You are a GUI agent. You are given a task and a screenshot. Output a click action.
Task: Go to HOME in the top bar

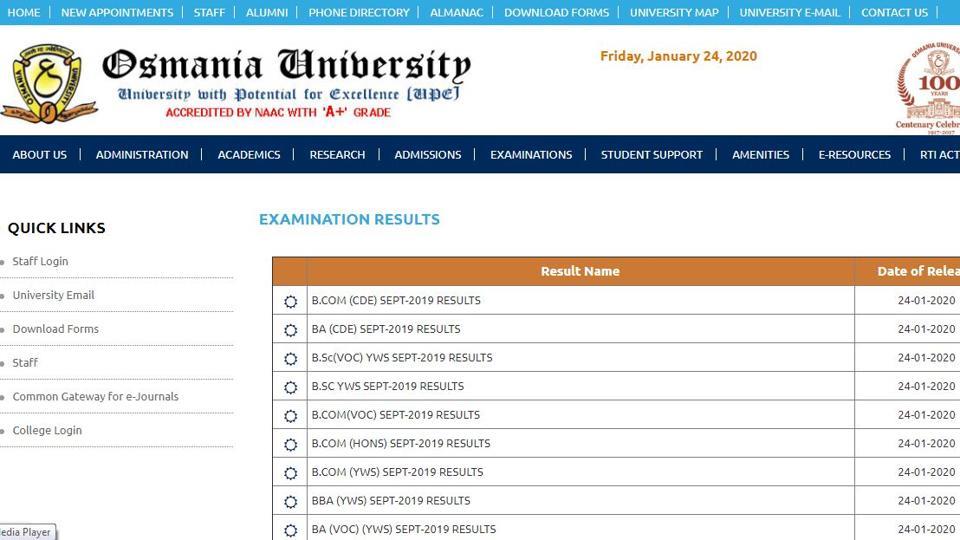(23, 12)
